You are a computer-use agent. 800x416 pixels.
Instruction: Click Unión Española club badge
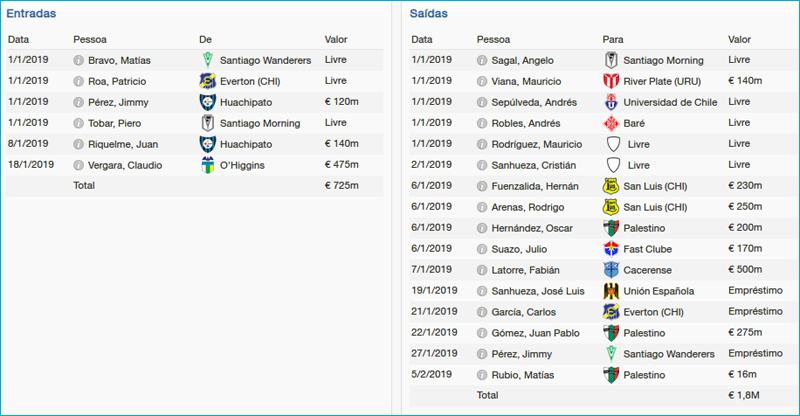[611, 291]
